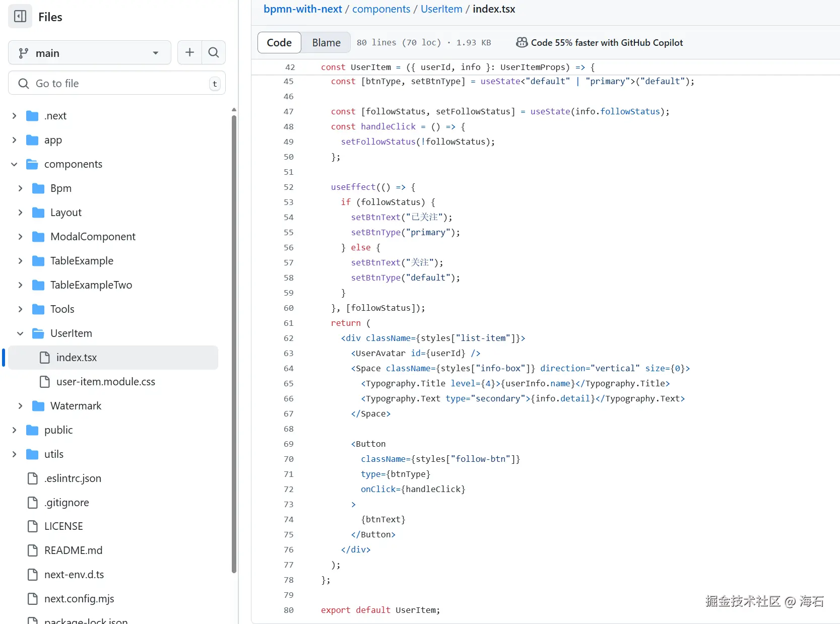Image resolution: width=840 pixels, height=624 pixels.
Task: Switch to the Code view
Action: point(279,43)
